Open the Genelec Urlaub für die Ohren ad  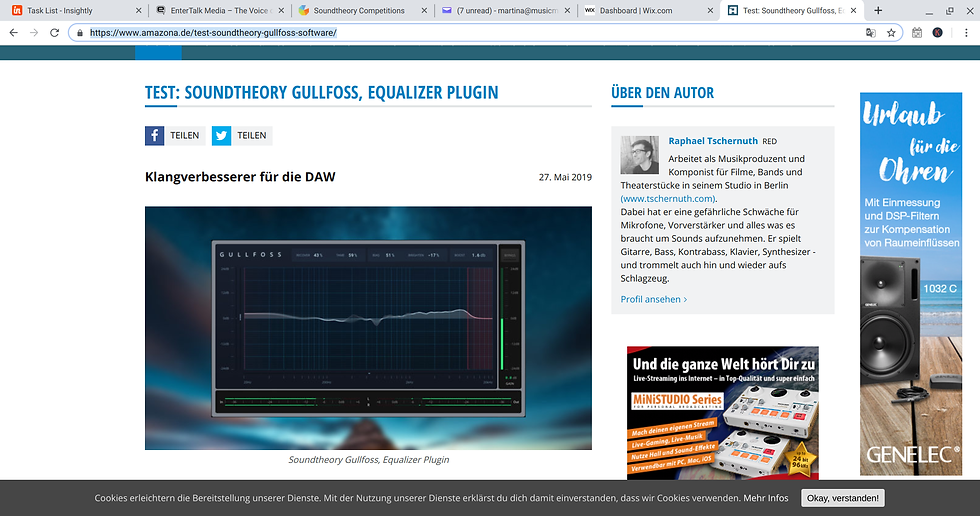(x=911, y=284)
